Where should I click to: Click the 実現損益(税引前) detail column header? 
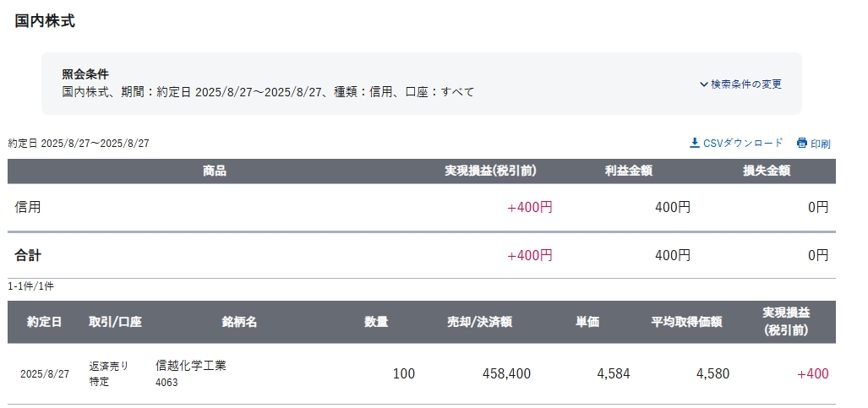(786, 322)
